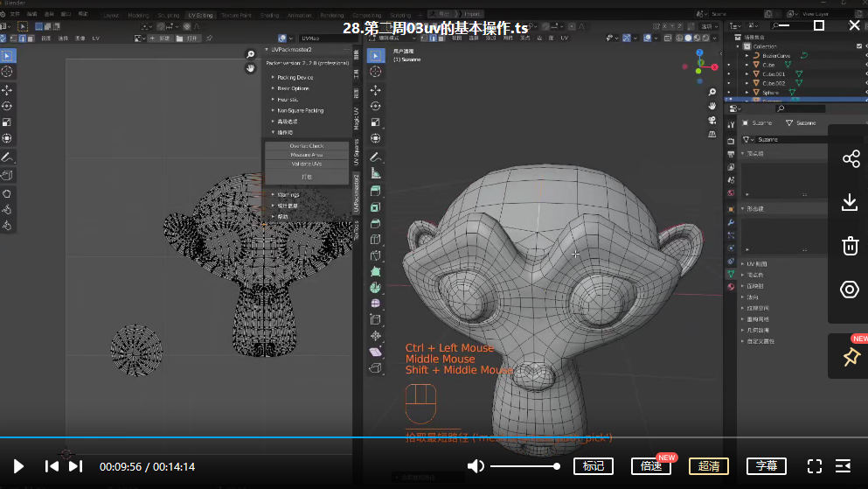The image size is (868, 489).
Task: Expand the Packing Device section
Action: [295, 77]
